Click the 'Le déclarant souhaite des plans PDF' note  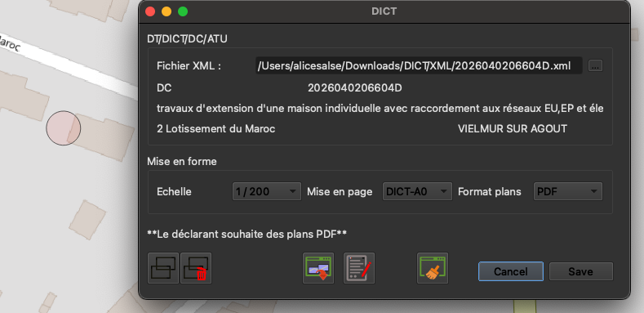(x=246, y=234)
